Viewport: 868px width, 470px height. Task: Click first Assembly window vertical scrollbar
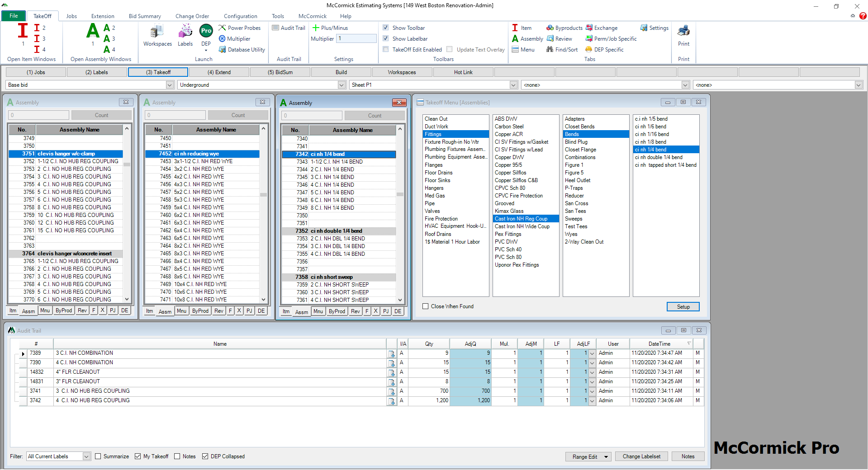(127, 215)
